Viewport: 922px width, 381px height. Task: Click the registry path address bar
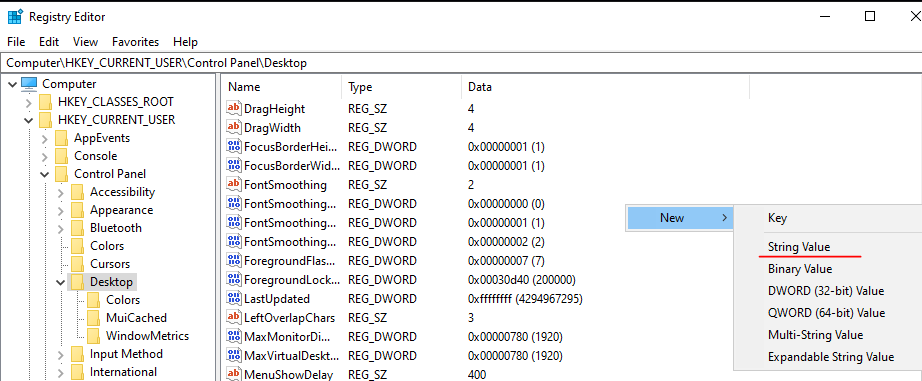click(x=461, y=63)
